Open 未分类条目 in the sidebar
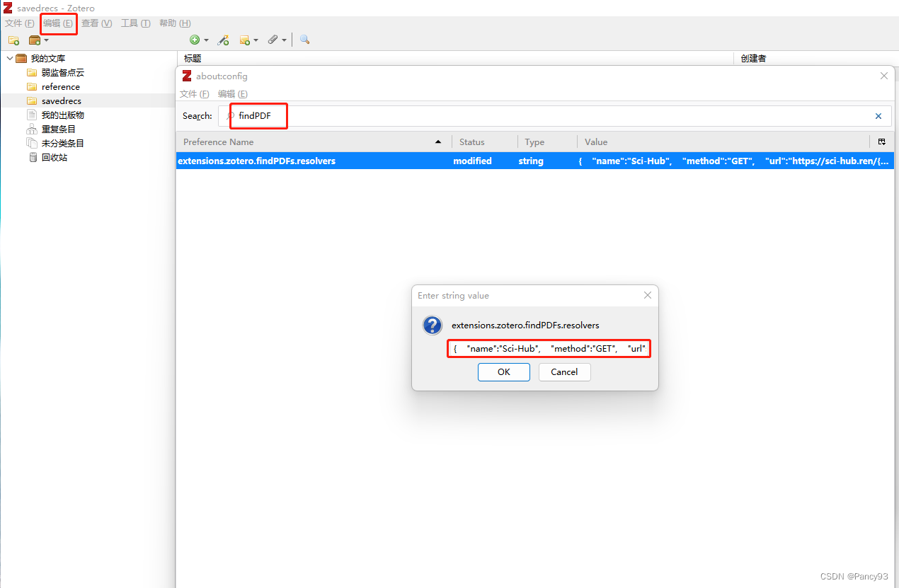Screen dimensions: 899x588 pyautogui.click(x=63, y=144)
